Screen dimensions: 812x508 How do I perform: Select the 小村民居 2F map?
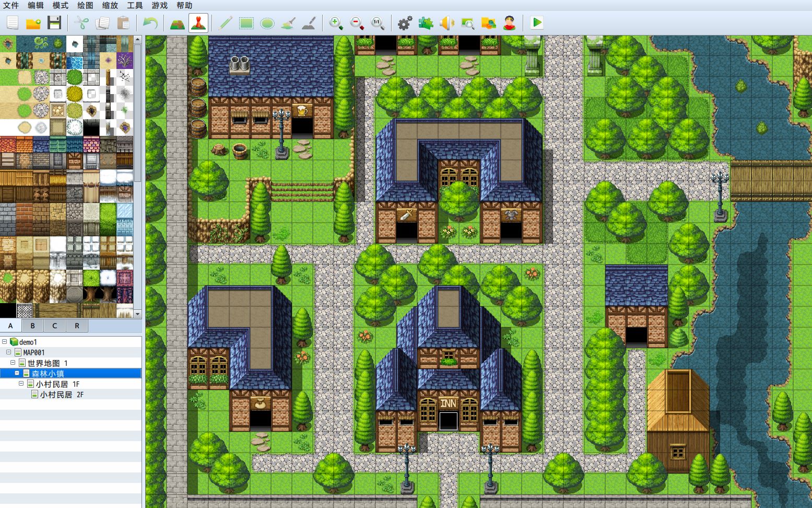[62, 395]
